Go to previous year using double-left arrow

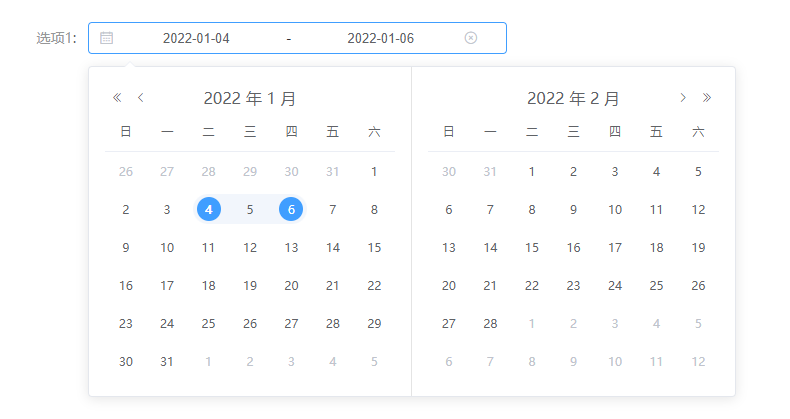117,98
